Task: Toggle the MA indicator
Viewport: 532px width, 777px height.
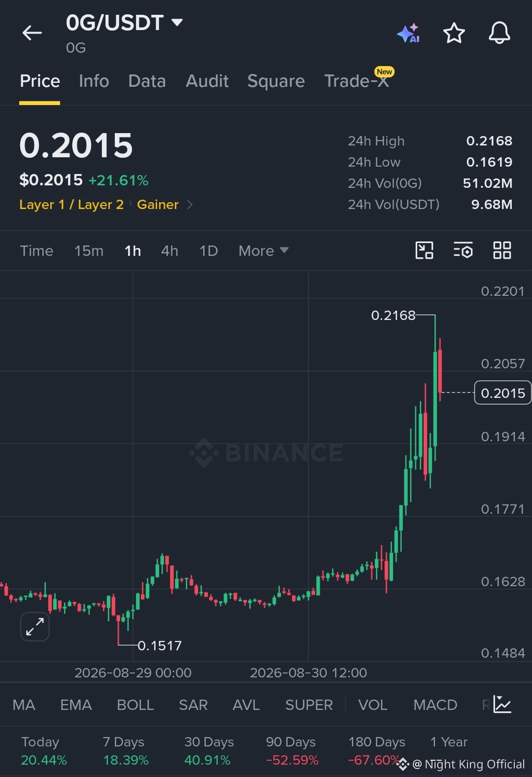Action: 24,705
